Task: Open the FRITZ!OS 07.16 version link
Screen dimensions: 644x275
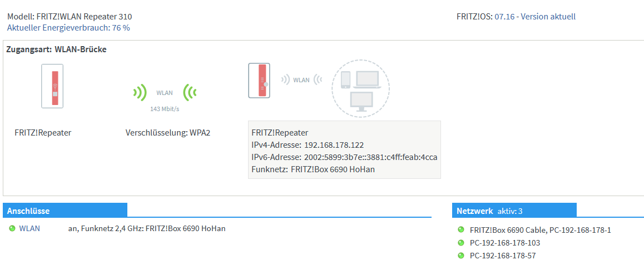Action: tap(504, 17)
